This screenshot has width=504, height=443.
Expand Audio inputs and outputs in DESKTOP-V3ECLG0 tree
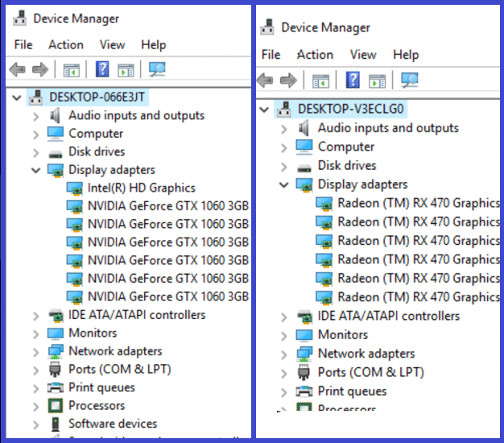pos(283,128)
